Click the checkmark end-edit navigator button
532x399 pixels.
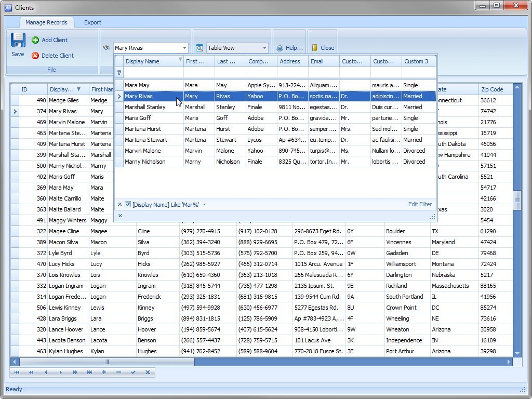[x=133, y=373]
